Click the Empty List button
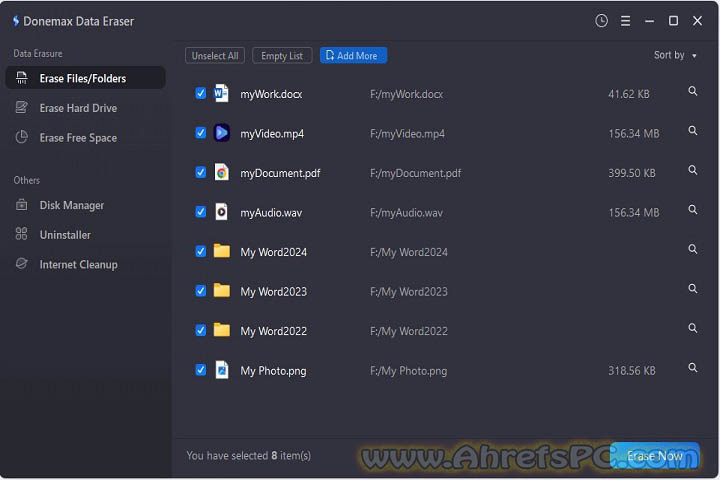This screenshot has width=720, height=480. 282,56
